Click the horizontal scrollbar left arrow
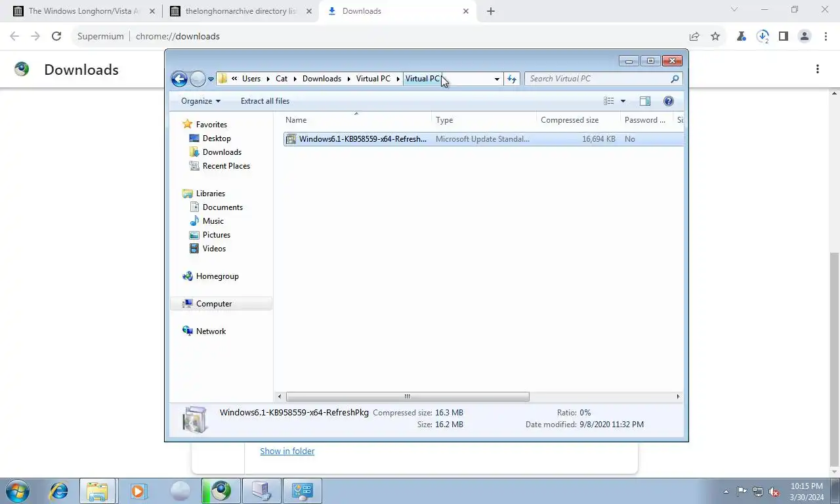The height and width of the screenshot is (504, 840). (280, 396)
